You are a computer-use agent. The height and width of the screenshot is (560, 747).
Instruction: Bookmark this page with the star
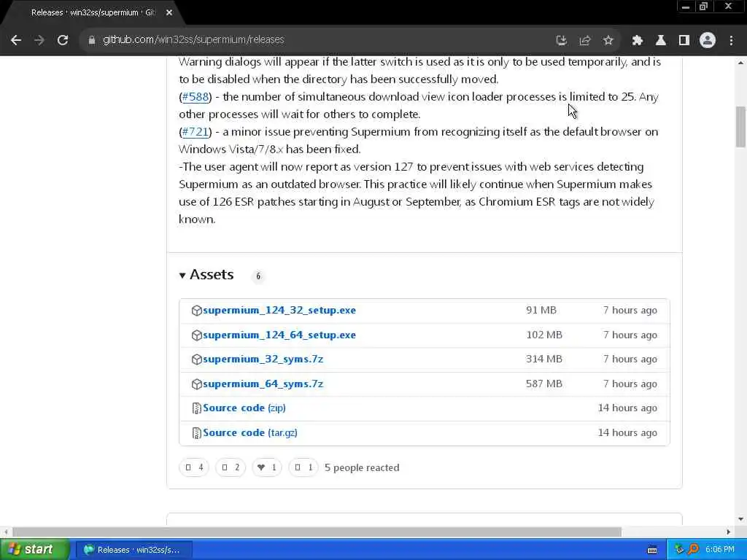[608, 41]
